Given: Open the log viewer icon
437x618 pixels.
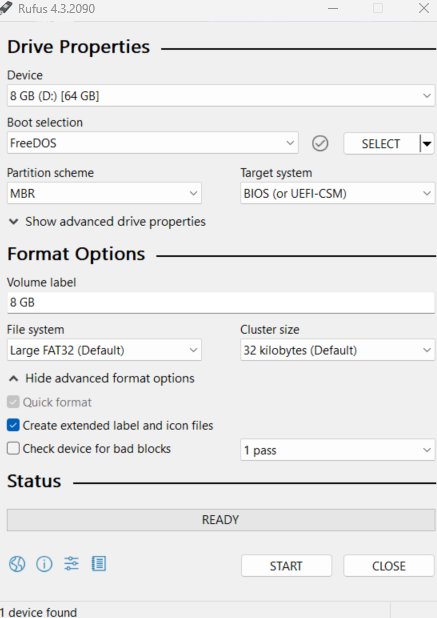Looking at the screenshot, I should (x=99, y=564).
